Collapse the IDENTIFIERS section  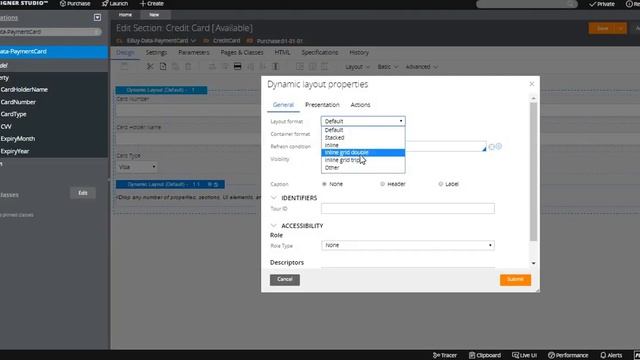[x=273, y=198]
